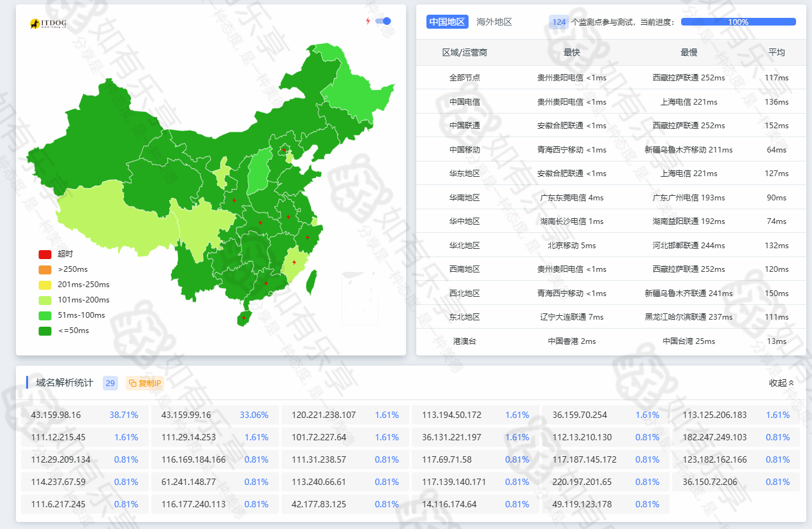812x529 pixels.
Task: Click the red lightning icon beside the switch
Action: tap(368, 21)
